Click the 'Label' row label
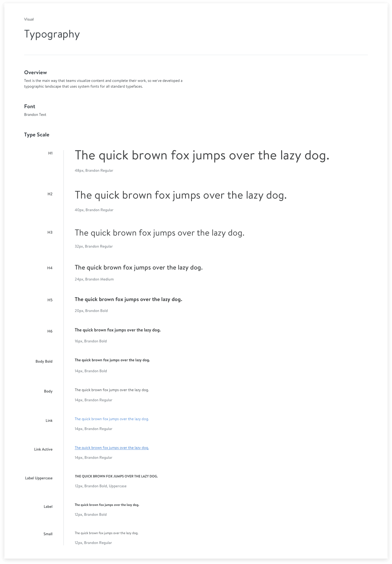392x564 pixels. [x=48, y=506]
